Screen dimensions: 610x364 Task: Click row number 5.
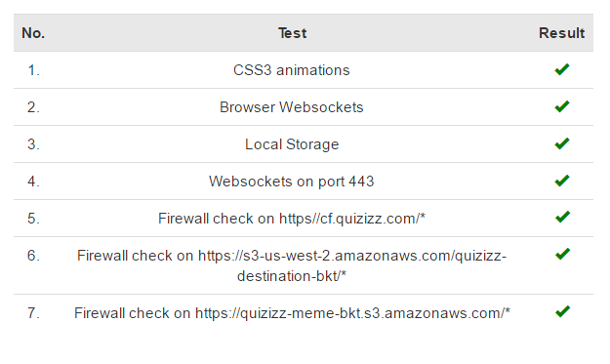coord(33,219)
